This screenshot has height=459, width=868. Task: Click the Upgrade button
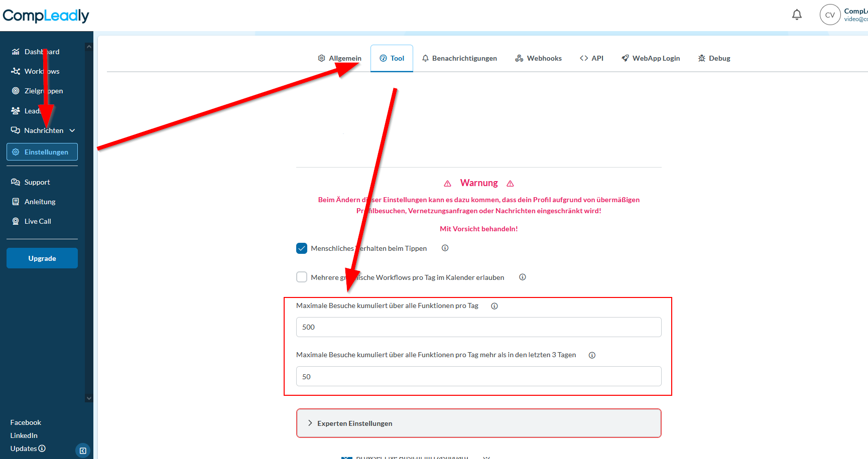pyautogui.click(x=42, y=258)
